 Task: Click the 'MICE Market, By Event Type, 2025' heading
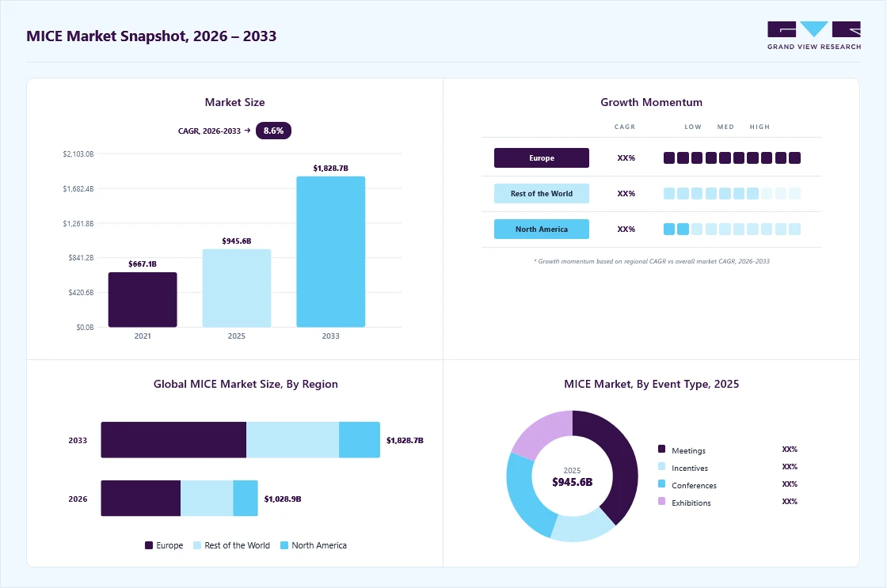(x=652, y=384)
